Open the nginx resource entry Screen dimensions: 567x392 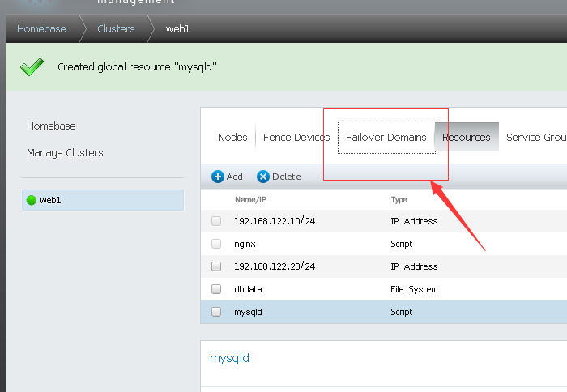[245, 244]
